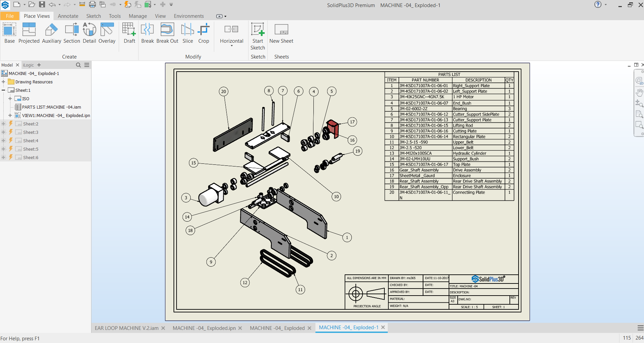Viewport: 644px width, 343px height.
Task: Expand the ISO view node
Action: (10, 99)
